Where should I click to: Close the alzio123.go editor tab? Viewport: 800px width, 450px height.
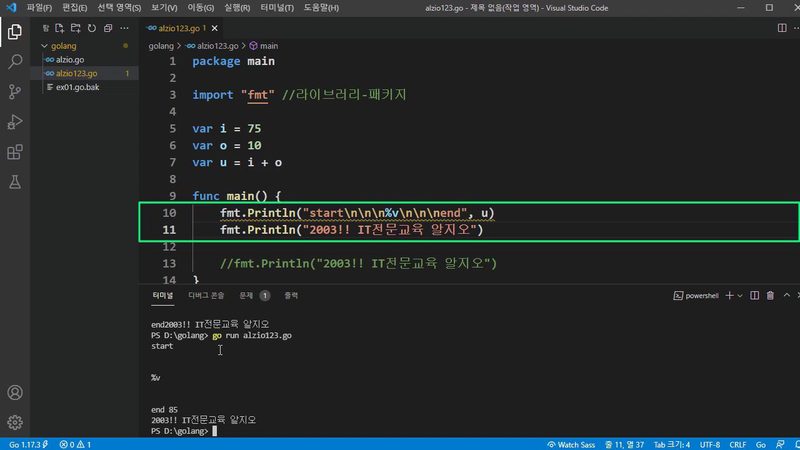pyautogui.click(x=214, y=28)
